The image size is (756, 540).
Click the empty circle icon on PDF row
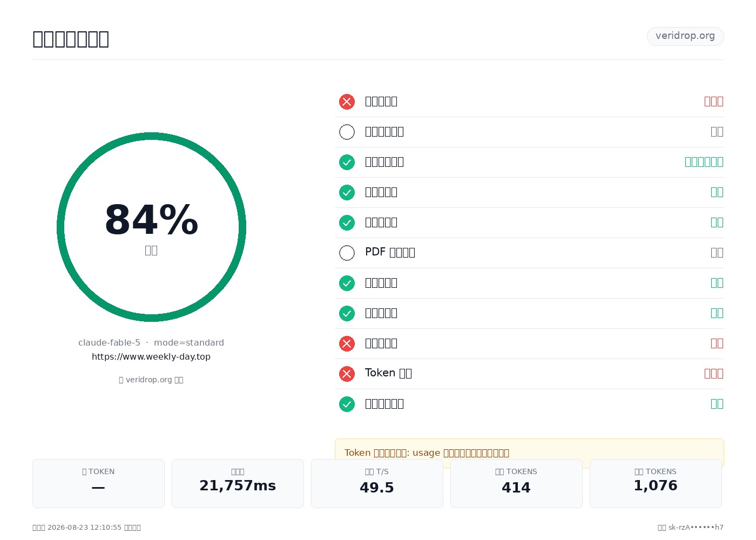coord(347,253)
